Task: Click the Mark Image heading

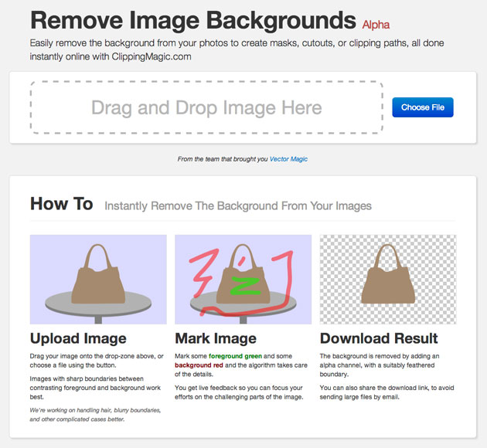Action: (216, 338)
